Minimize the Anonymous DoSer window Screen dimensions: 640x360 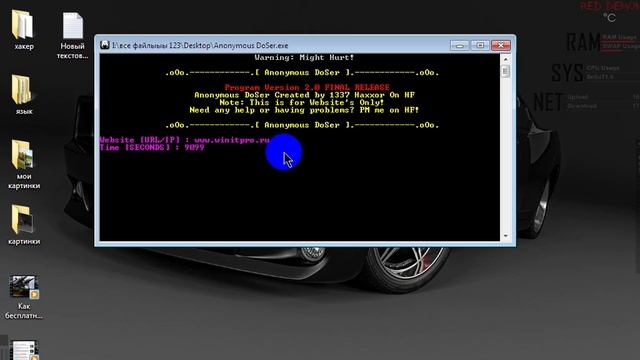pos(460,45)
